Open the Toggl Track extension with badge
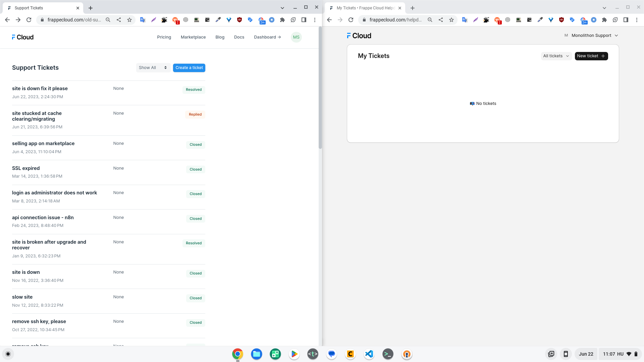Screen dimensions: 644x362 (x=175, y=20)
